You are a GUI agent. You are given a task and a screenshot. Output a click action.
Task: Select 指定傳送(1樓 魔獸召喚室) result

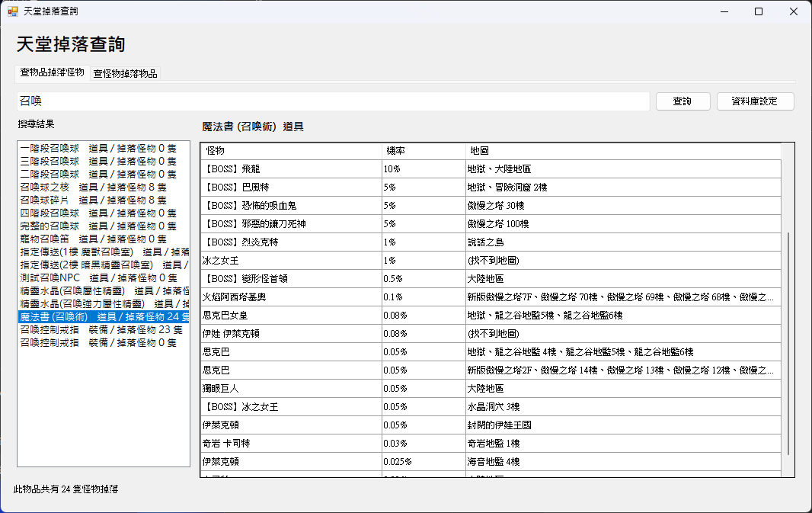tap(104, 252)
